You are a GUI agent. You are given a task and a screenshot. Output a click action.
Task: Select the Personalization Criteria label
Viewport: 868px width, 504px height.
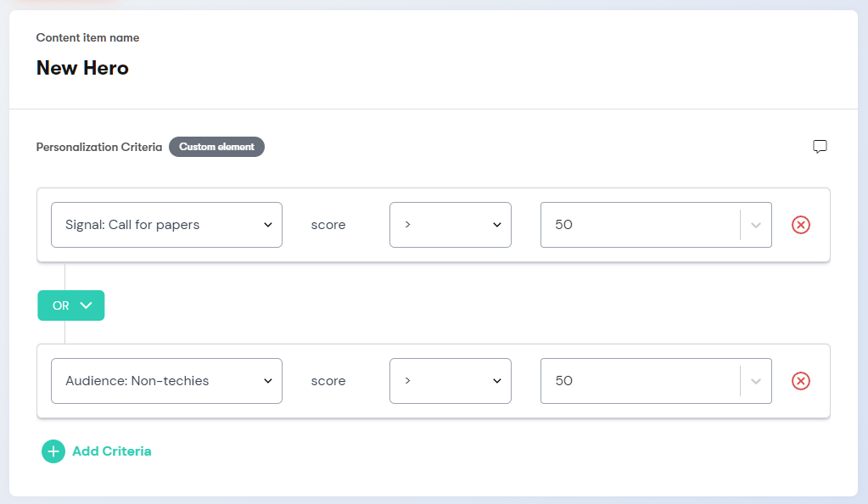click(x=99, y=147)
